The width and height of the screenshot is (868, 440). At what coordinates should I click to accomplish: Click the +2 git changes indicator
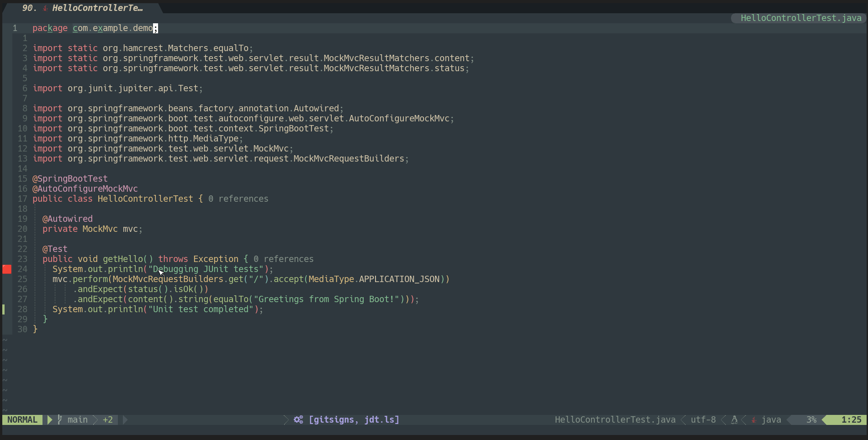click(108, 419)
